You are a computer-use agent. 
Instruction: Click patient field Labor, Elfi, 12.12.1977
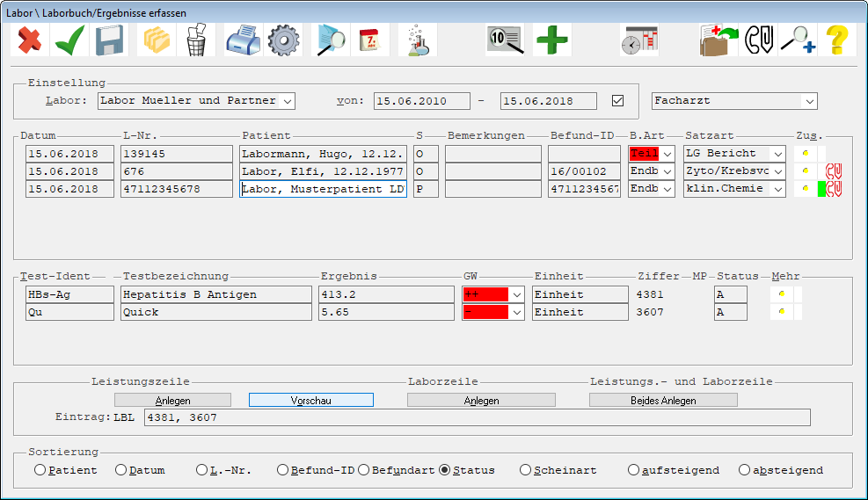pos(324,171)
